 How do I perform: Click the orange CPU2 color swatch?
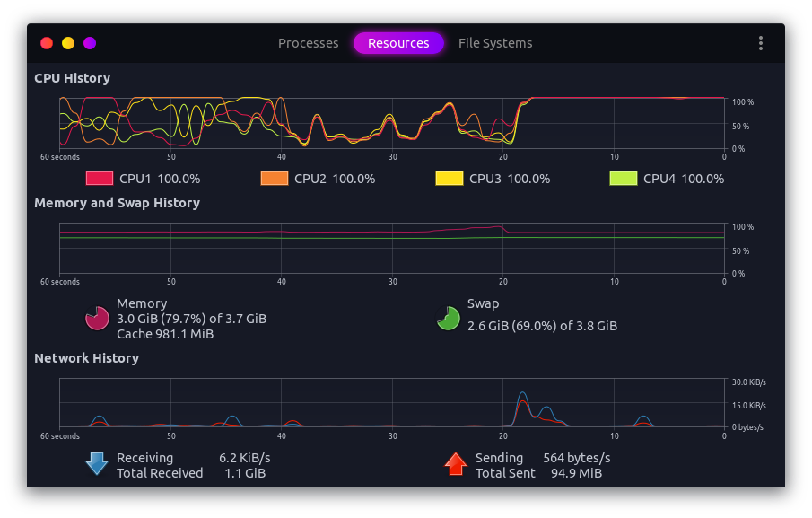275,178
